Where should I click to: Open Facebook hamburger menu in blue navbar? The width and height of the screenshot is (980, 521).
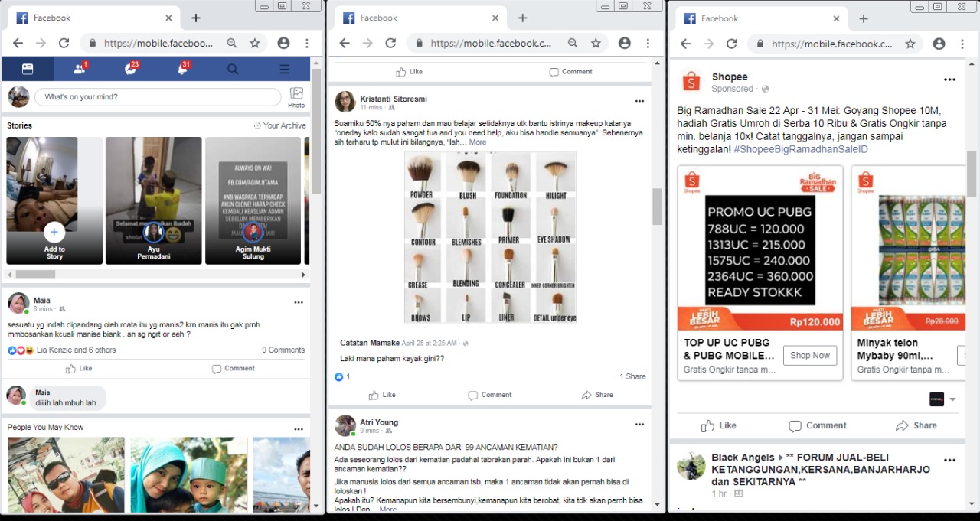284,69
